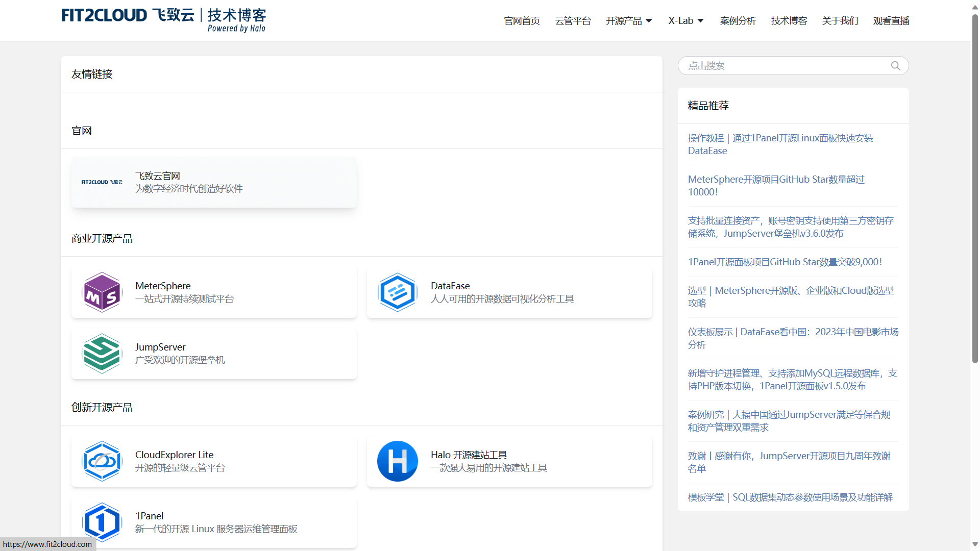Open article 选型 MeterSphere开源版、企业版和Cloud版选型攻略
Screen dimensions: 980x551
tap(791, 297)
